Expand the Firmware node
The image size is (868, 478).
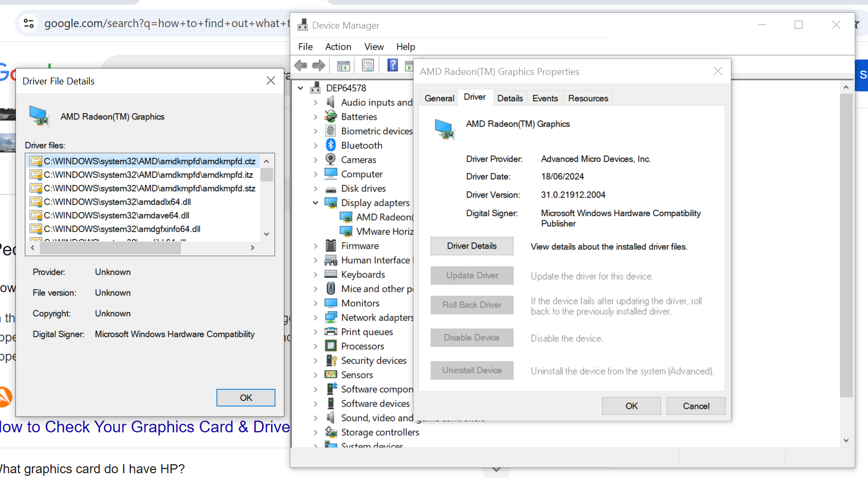tap(316, 246)
